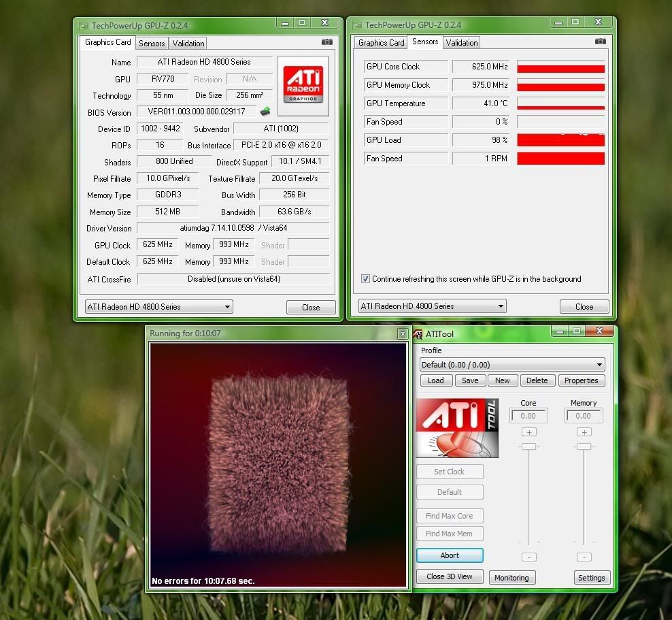Click the GPU Temperature sensor graph
Image resolution: width=672 pixels, height=620 pixels.
click(561, 103)
